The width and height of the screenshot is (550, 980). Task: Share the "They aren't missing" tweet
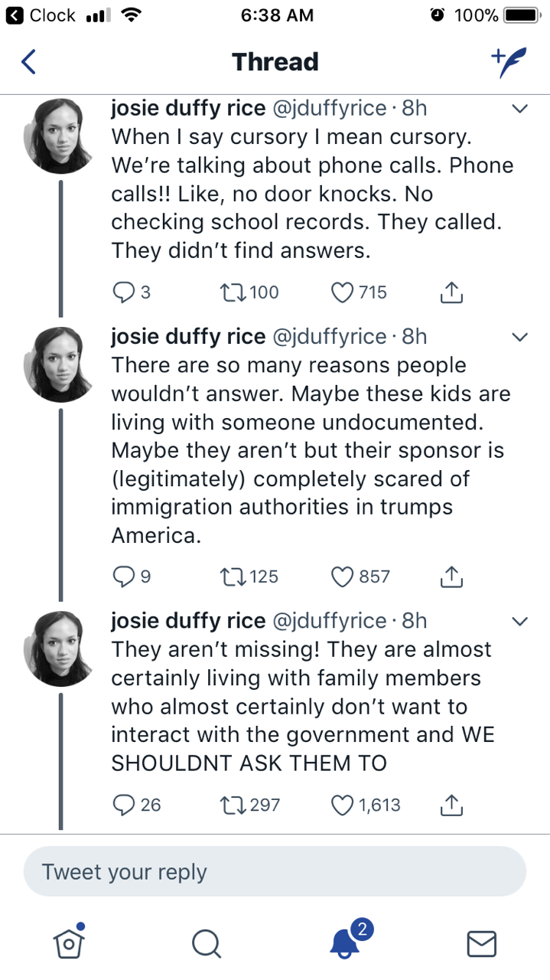(451, 805)
